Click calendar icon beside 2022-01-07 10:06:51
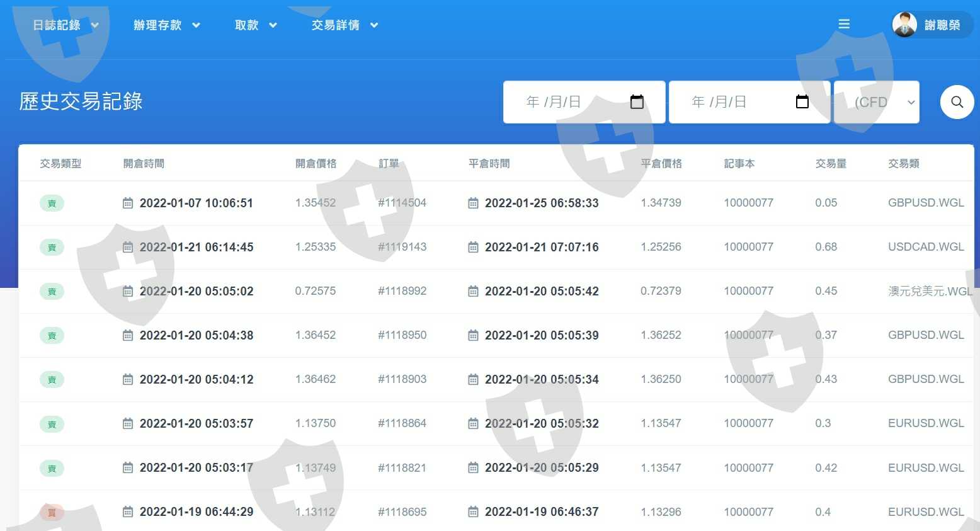Viewport: 980px width, 531px height. click(x=128, y=203)
